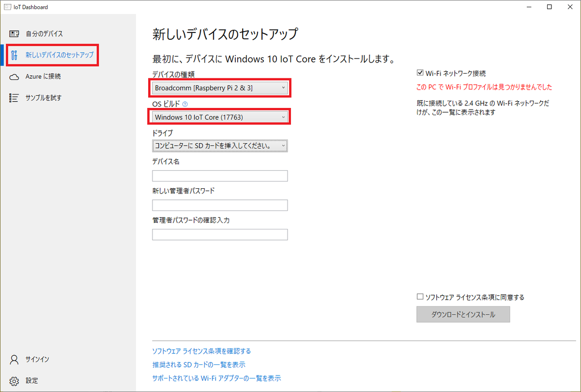Image resolution: width=581 pixels, height=392 pixels.
Task: Go to Azure に接続 section
Action: point(68,76)
